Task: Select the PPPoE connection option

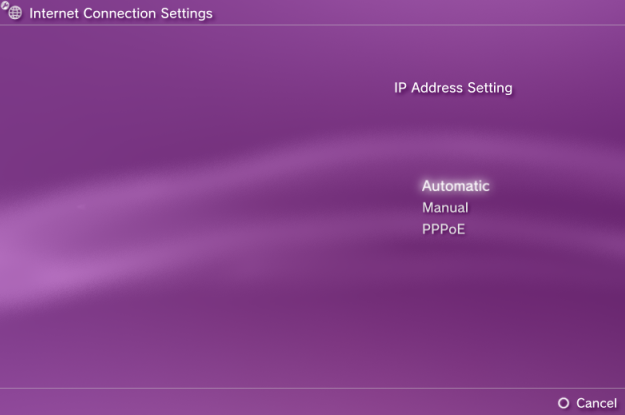Action: pos(443,229)
